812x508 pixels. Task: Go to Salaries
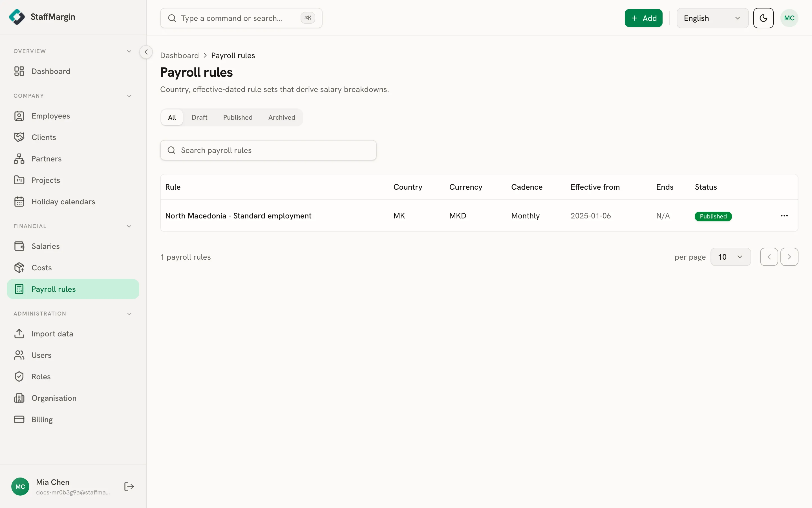(73, 246)
